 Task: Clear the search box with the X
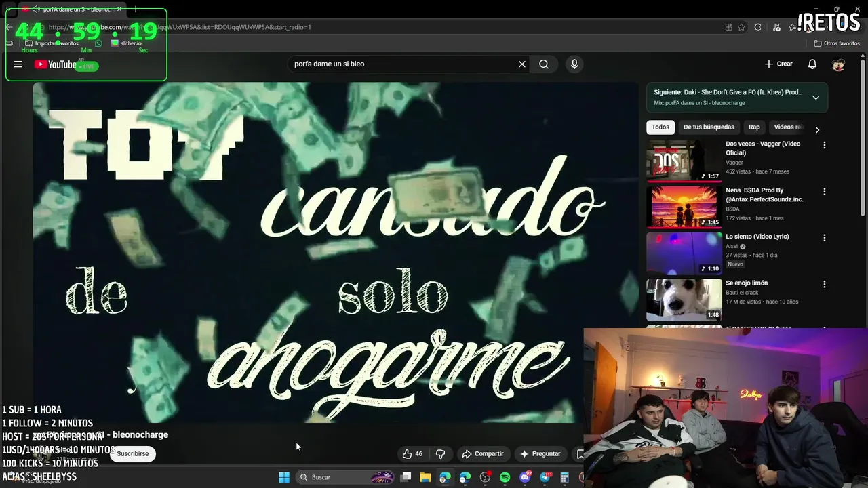(x=522, y=64)
